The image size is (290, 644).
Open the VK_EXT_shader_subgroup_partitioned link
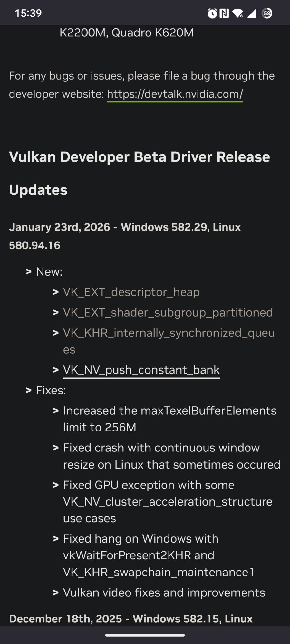[168, 312]
